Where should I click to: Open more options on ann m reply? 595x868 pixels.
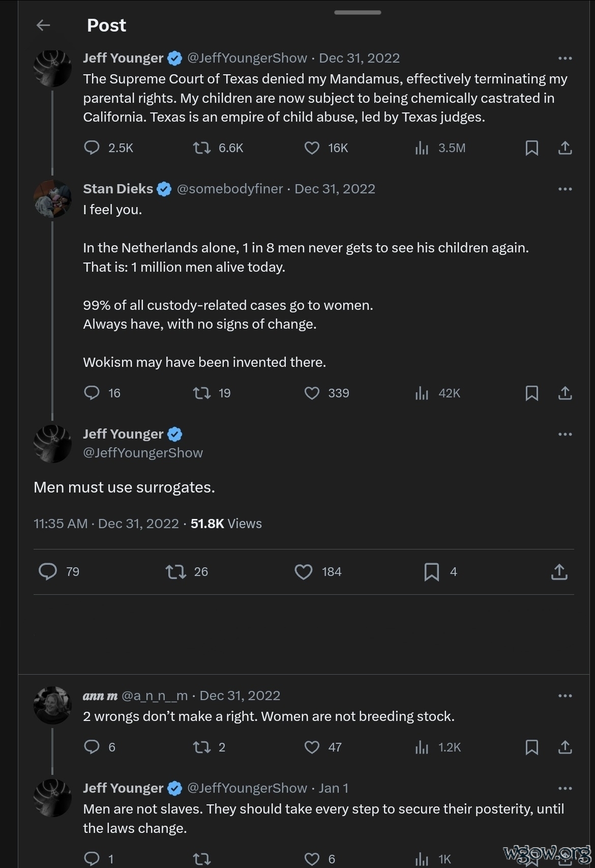565,696
